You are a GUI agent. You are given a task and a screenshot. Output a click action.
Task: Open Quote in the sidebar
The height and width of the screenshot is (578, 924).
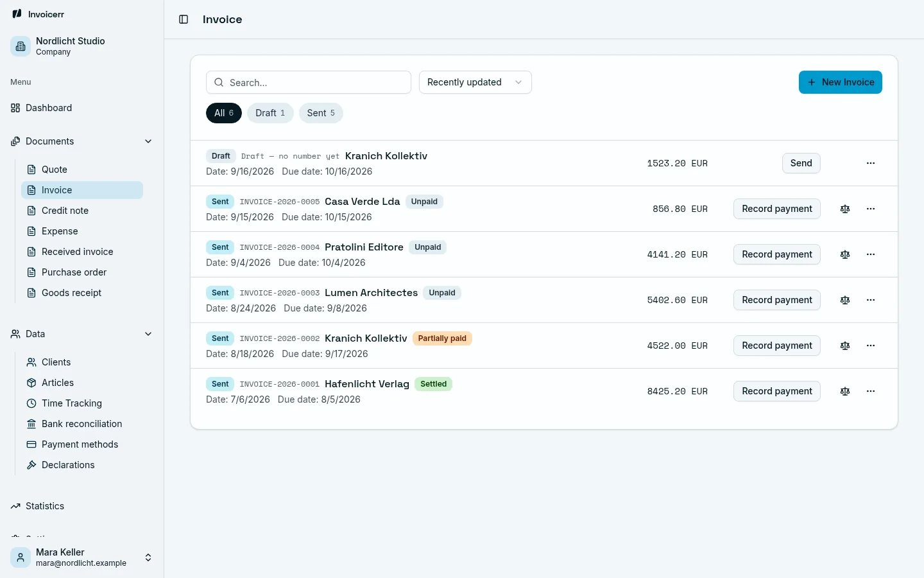coord(82,170)
